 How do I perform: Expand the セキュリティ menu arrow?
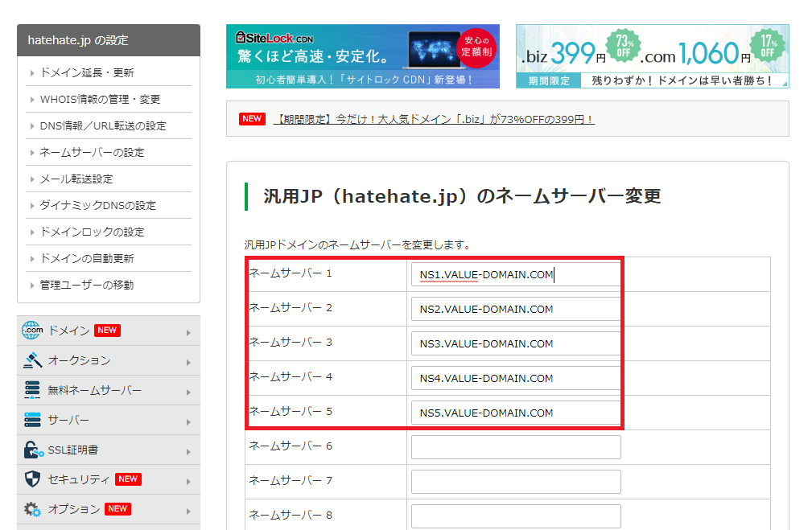point(188,482)
